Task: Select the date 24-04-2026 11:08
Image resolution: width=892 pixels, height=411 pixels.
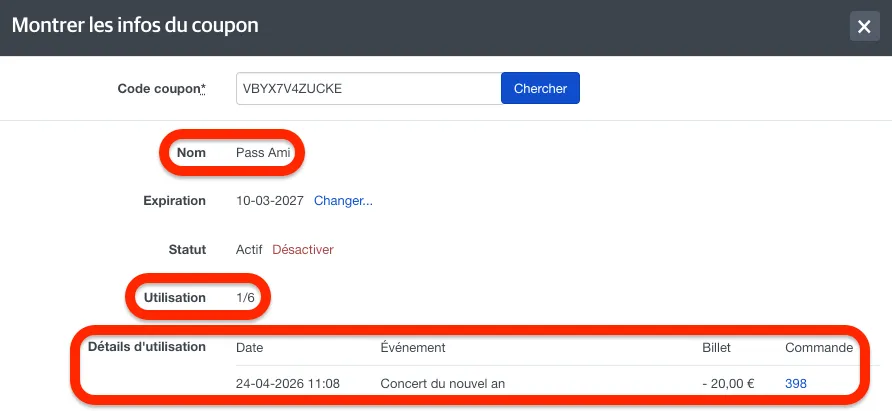Action: (288, 384)
